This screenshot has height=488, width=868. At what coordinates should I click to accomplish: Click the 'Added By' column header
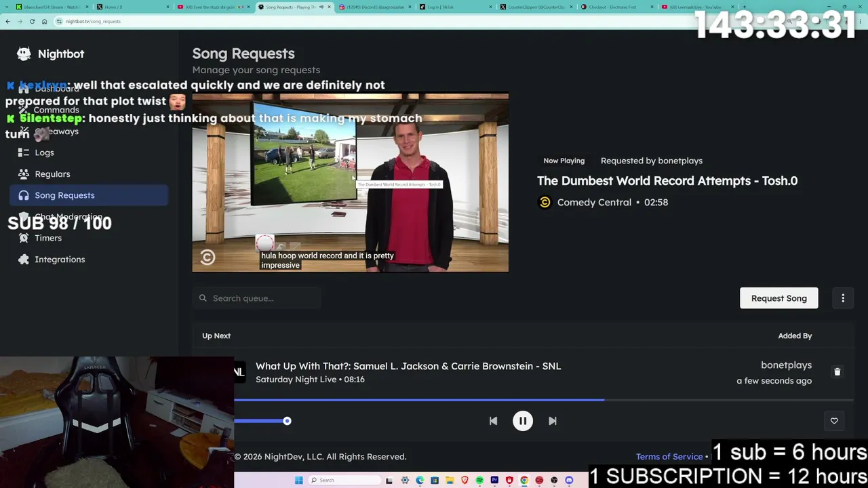pyautogui.click(x=795, y=335)
